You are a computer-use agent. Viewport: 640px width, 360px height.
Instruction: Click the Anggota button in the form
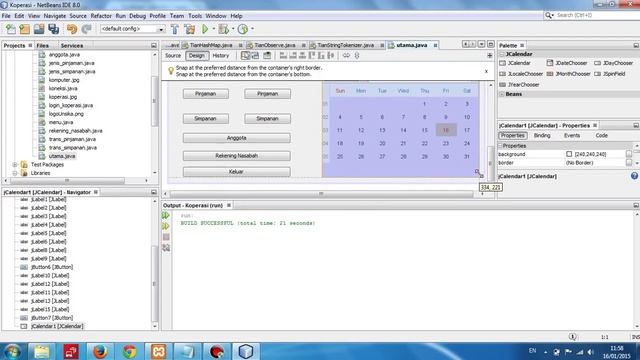237,138
